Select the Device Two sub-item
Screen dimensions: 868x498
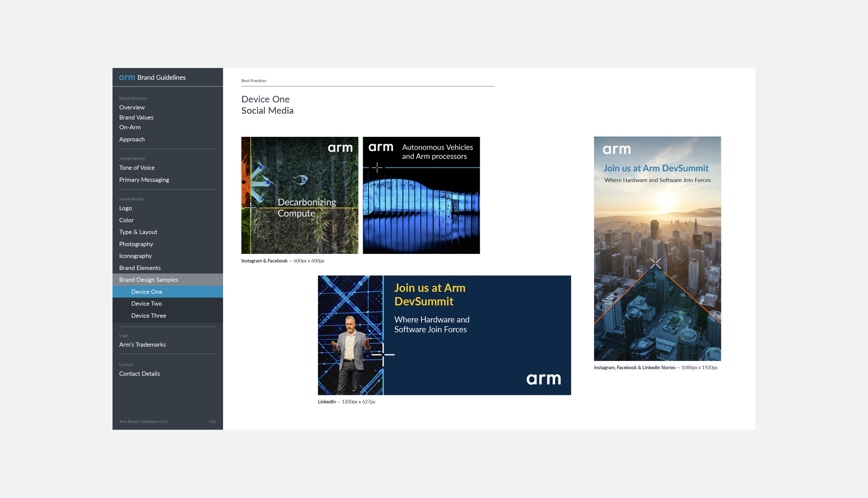click(x=147, y=304)
